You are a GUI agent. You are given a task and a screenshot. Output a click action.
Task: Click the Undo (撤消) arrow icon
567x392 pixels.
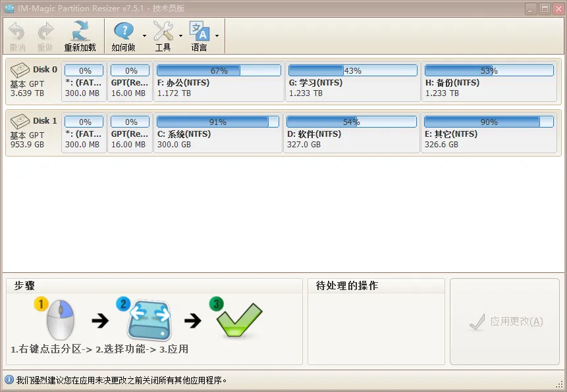tap(17, 31)
